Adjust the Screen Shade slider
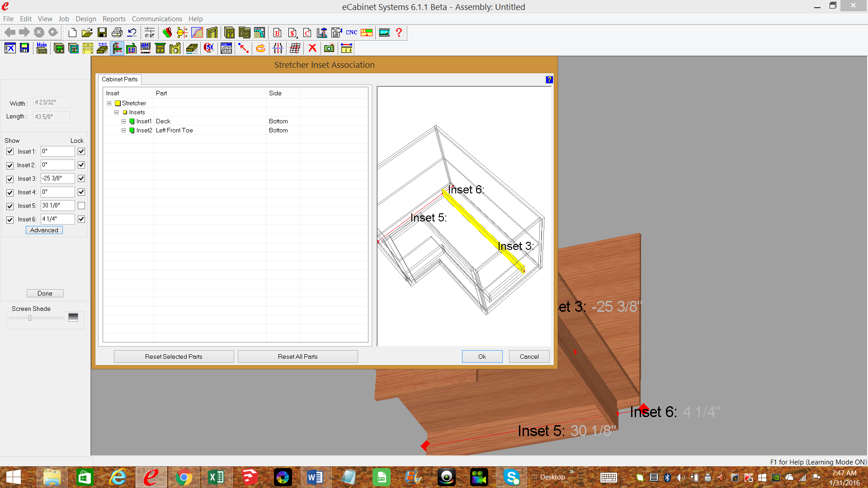 point(30,318)
